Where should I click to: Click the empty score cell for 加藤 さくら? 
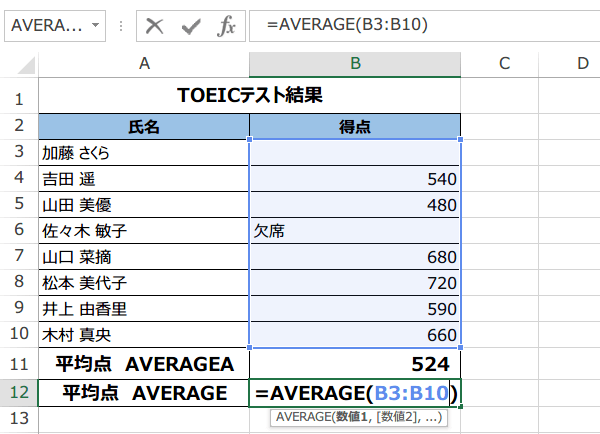355,153
